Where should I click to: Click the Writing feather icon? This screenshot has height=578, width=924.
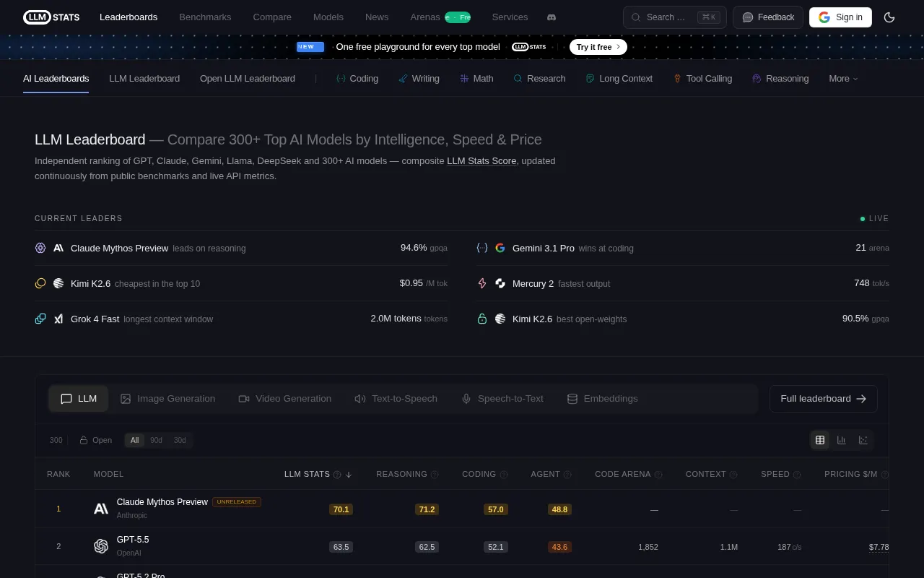click(x=403, y=79)
